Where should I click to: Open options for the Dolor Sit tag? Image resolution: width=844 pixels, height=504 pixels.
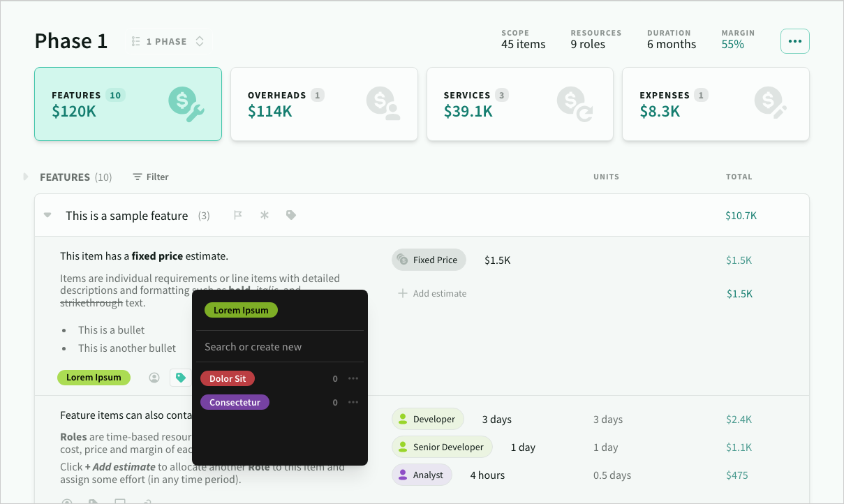(x=353, y=378)
